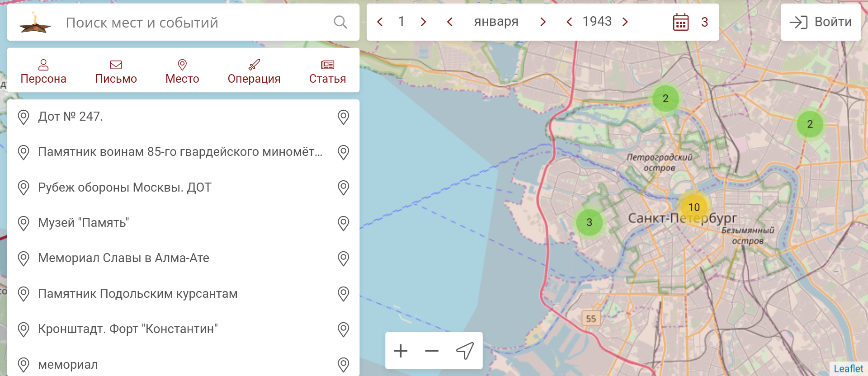Image resolution: width=868 pixels, height=376 pixels.
Task: Click the Войти login button
Action: (821, 22)
